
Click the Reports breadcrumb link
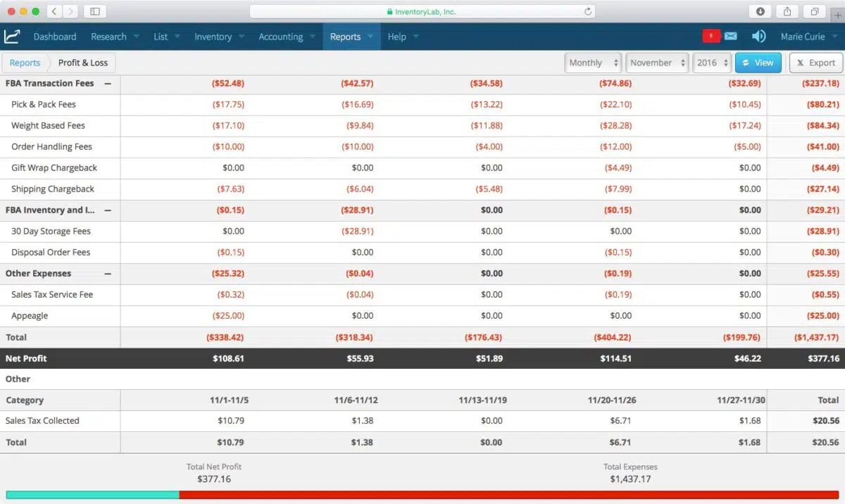coord(25,63)
